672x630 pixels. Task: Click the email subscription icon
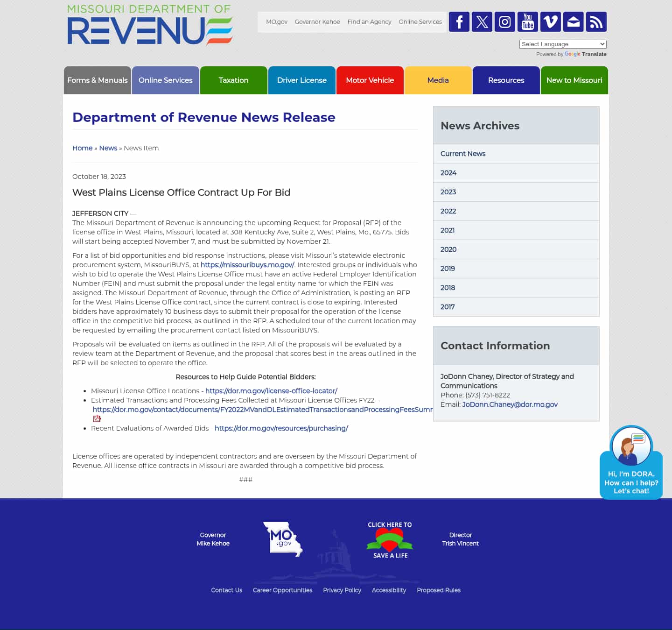click(x=573, y=21)
